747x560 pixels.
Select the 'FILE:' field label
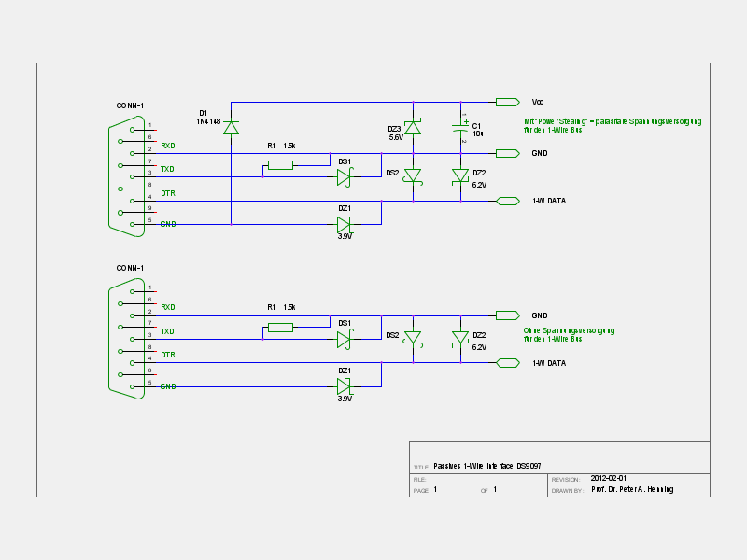(x=419, y=480)
